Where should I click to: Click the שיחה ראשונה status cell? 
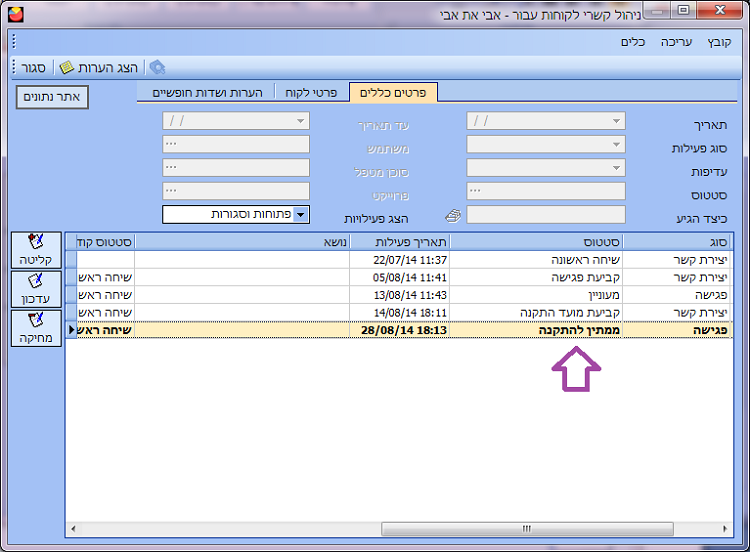coord(536,260)
